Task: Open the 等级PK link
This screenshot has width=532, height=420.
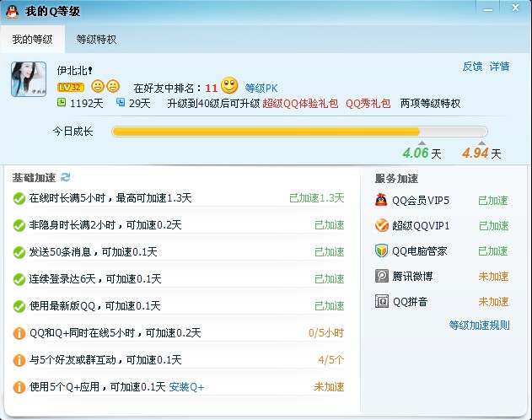Action: (261, 89)
